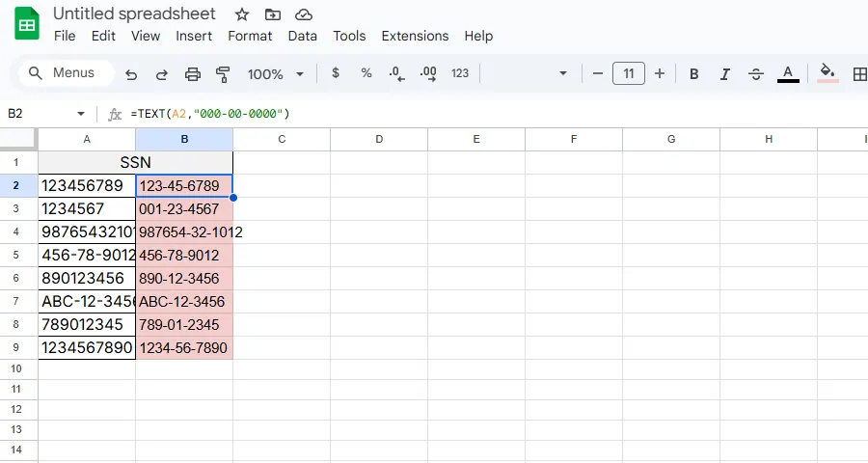Image resolution: width=868 pixels, height=463 pixels.
Task: Select the paint format roller icon
Action: [224, 74]
